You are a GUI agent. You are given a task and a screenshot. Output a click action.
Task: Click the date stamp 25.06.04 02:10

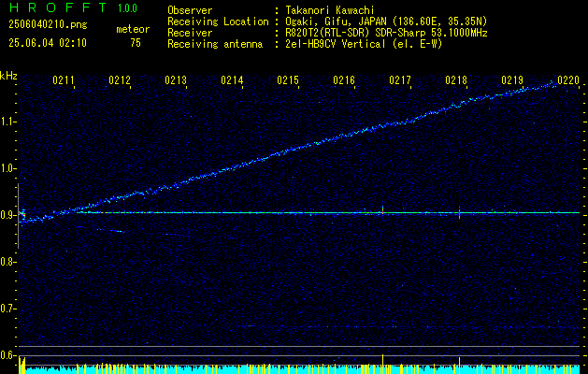(48, 43)
